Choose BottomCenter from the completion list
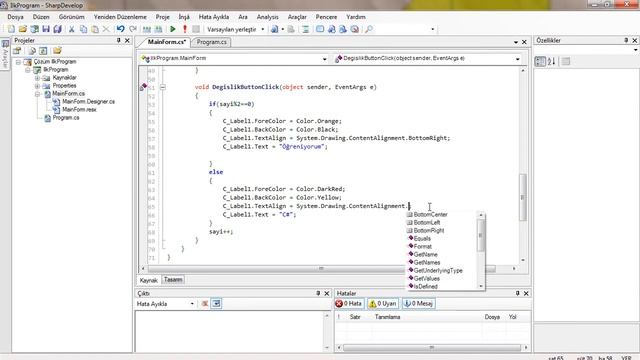The image size is (640, 360). [430, 215]
